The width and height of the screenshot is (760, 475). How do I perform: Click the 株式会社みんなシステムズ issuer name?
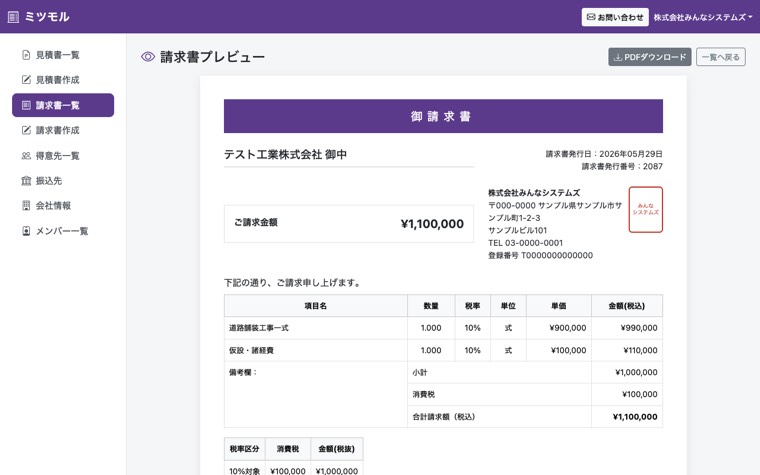tap(534, 192)
